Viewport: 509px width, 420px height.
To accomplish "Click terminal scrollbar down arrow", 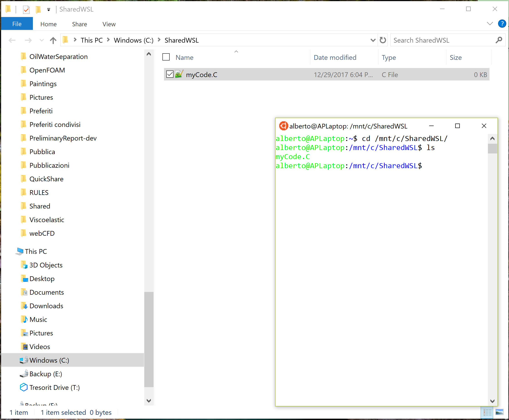I will [x=492, y=401].
